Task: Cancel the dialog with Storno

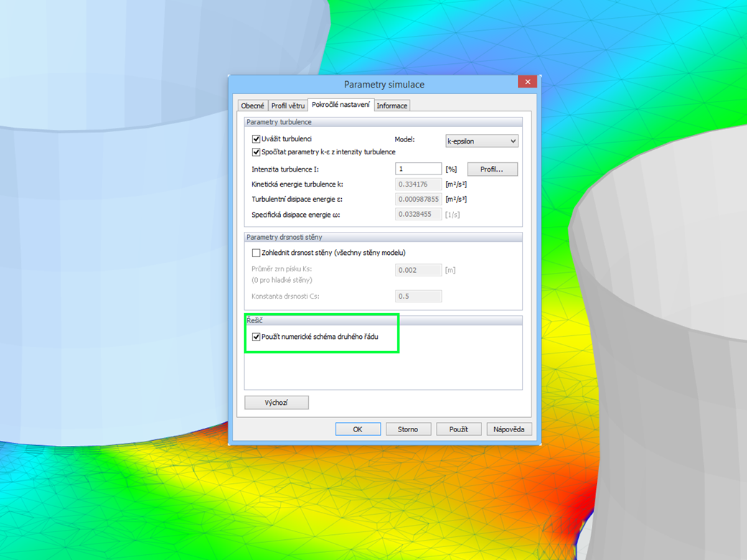Action: pyautogui.click(x=408, y=429)
